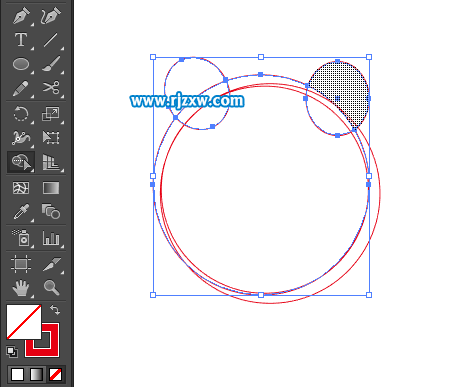Choose the Type tool
The width and height of the screenshot is (468, 387).
click(21, 40)
